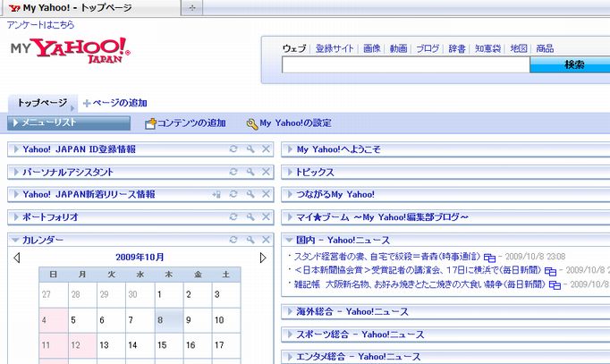Image resolution: width=610 pixels, height=364 pixels.
Task: Go to next month in calendar
Action: click(x=263, y=258)
